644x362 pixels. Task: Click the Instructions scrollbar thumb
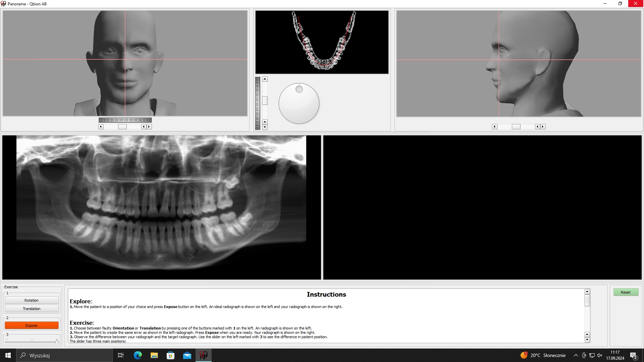pyautogui.click(x=587, y=300)
